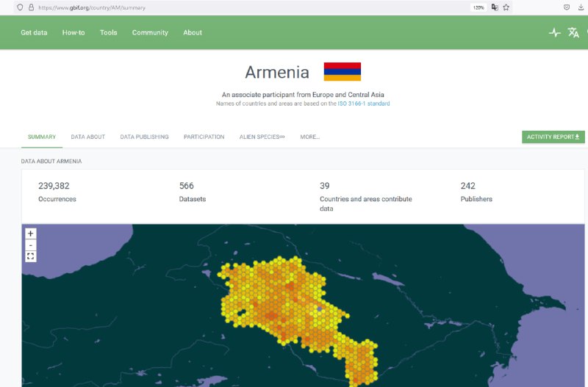The width and height of the screenshot is (588, 387).
Task: Open the Community menu
Action: coord(150,32)
